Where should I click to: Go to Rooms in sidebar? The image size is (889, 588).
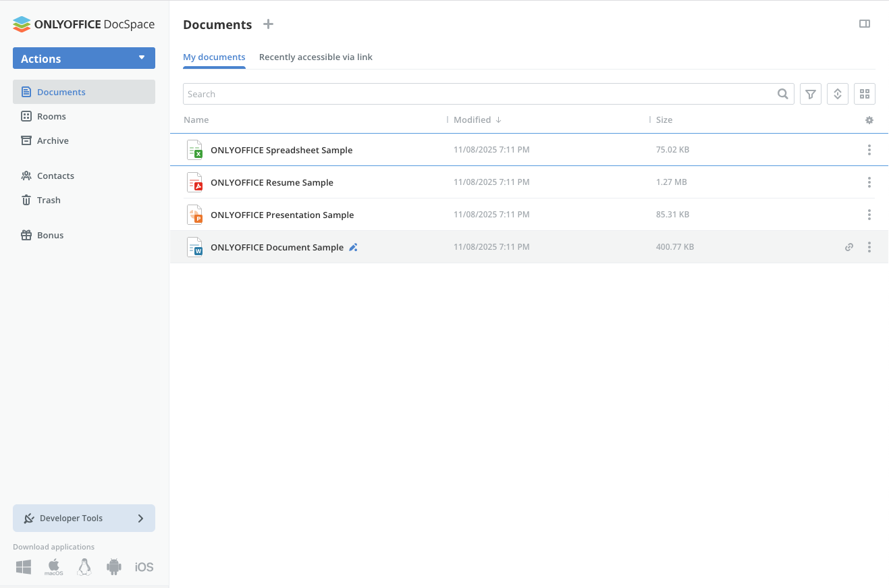point(51,117)
